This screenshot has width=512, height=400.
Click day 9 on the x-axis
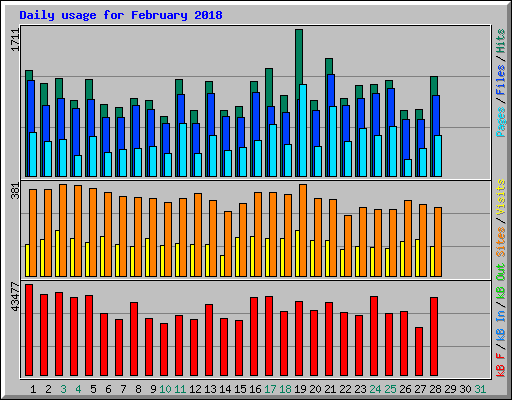[153, 389]
